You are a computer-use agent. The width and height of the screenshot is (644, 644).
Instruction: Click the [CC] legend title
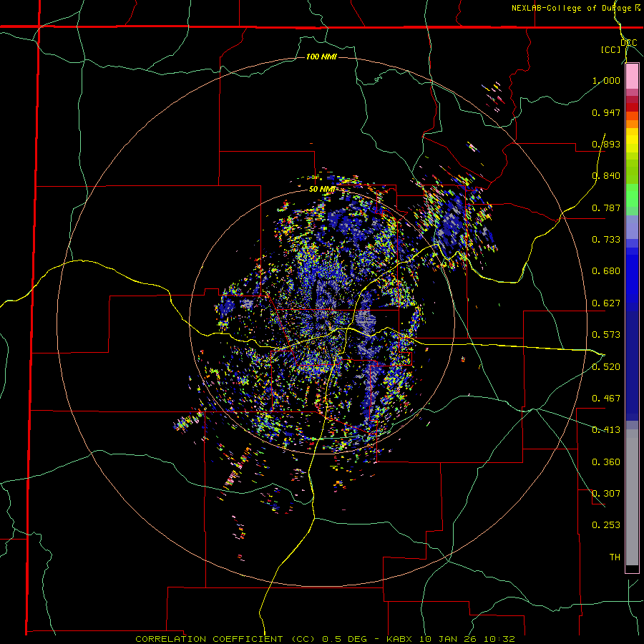(x=610, y=49)
